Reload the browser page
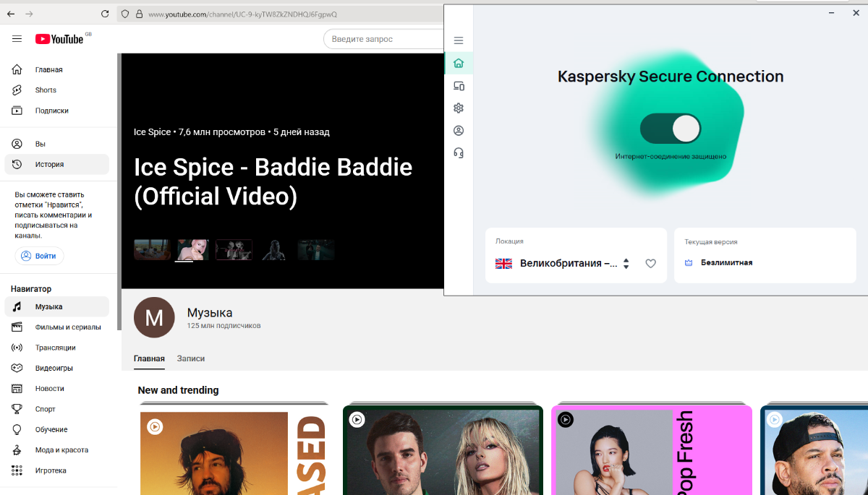868x495 pixels. pos(105,14)
